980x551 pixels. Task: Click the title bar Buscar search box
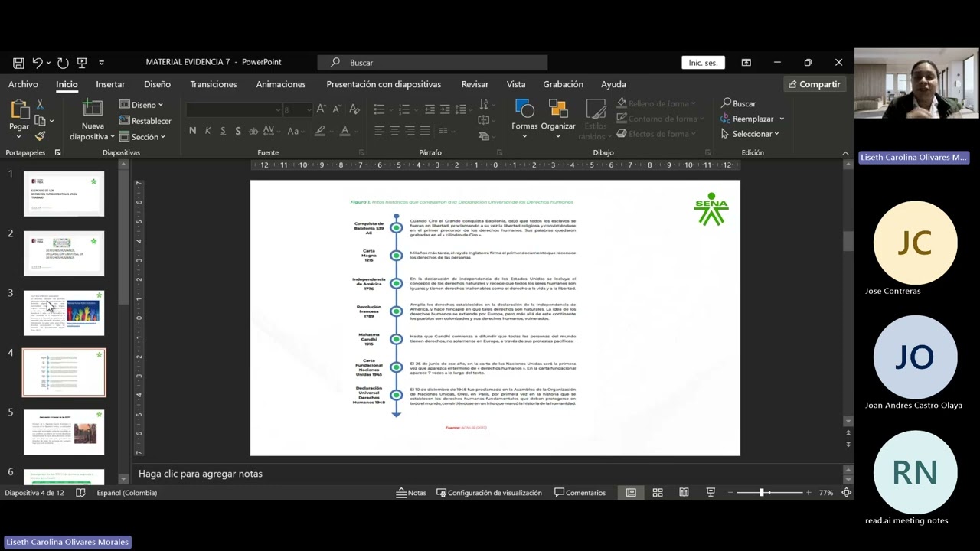(x=433, y=63)
